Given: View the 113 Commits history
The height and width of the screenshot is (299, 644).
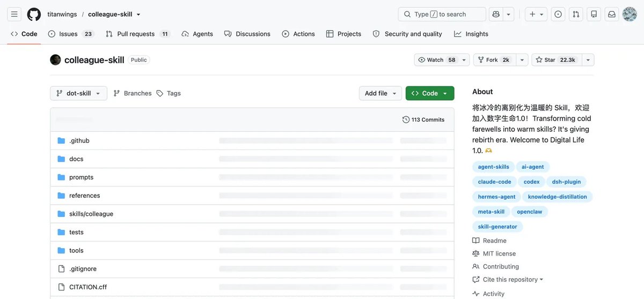Looking at the screenshot, I should [423, 119].
